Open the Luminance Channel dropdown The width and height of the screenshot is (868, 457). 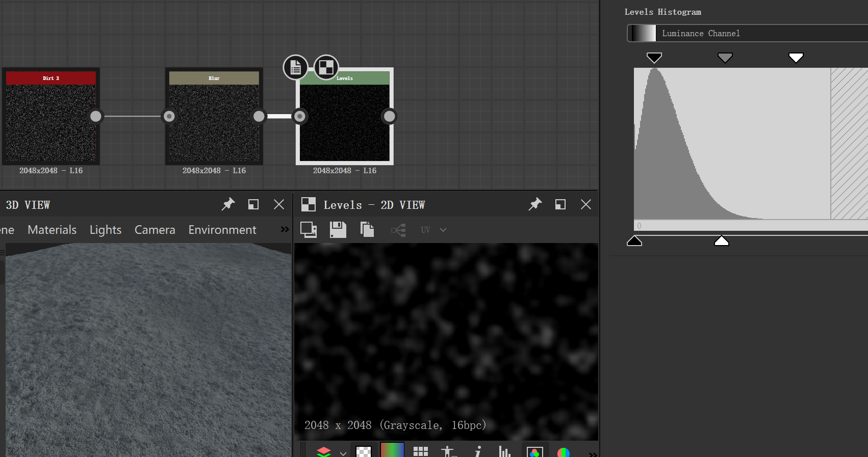click(747, 33)
